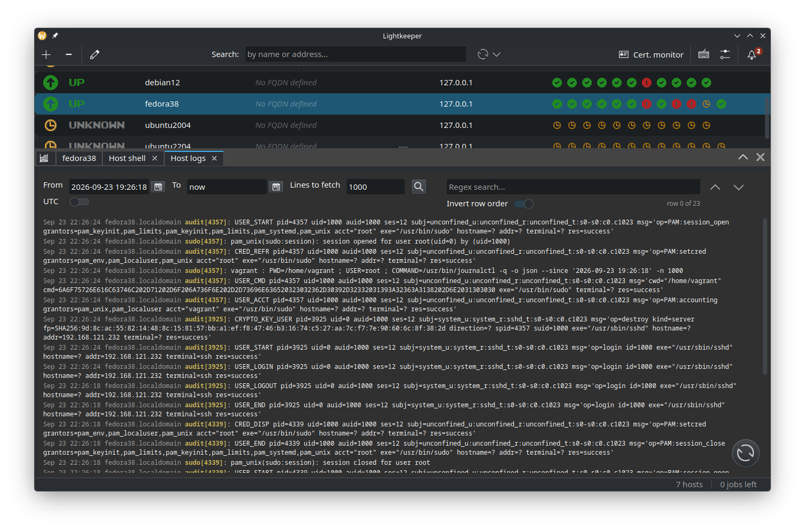The image size is (805, 532).
Task: Refresh all hosts with the circular arrows icon
Action: click(x=483, y=54)
